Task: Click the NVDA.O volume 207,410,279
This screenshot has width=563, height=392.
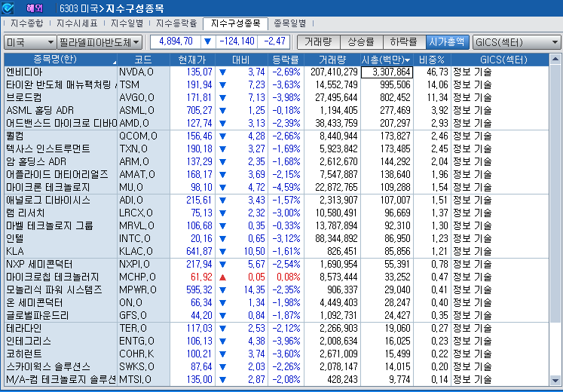Action: coord(334,72)
